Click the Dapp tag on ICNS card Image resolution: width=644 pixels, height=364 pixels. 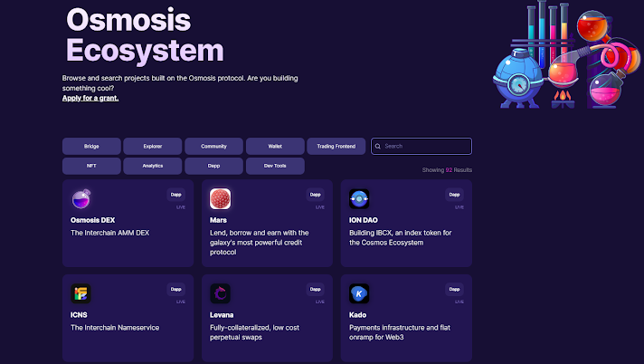pos(175,290)
